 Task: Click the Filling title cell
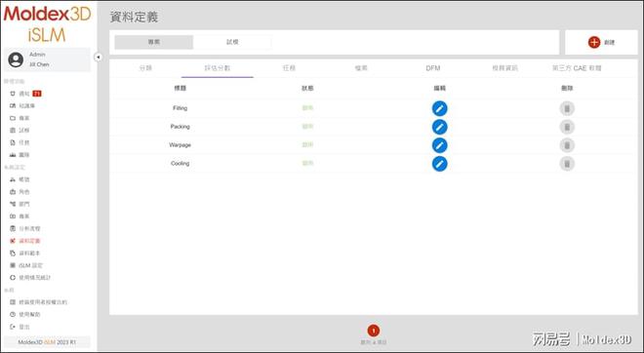[180, 108]
